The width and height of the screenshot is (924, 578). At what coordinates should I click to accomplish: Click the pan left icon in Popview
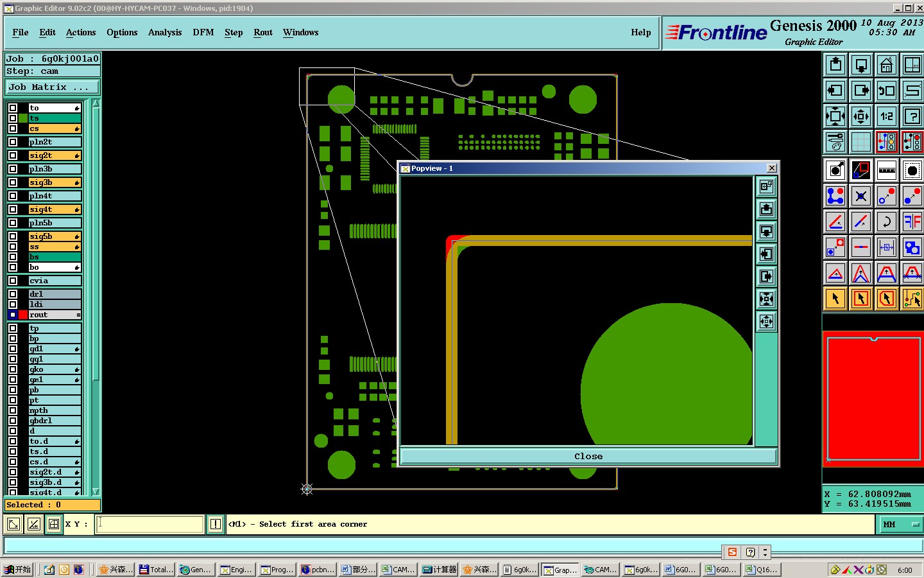pyautogui.click(x=766, y=254)
